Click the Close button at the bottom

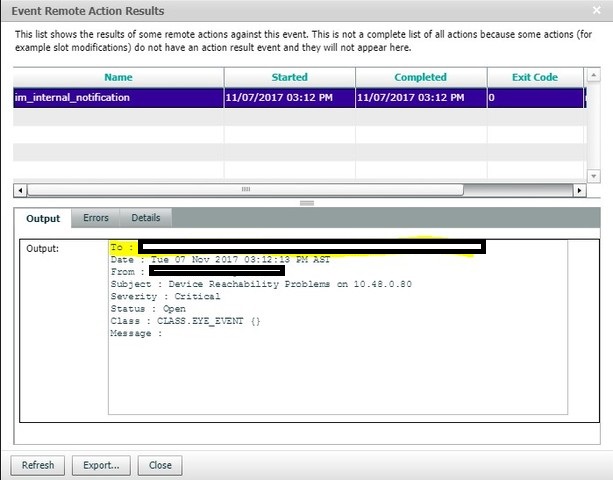click(x=160, y=465)
